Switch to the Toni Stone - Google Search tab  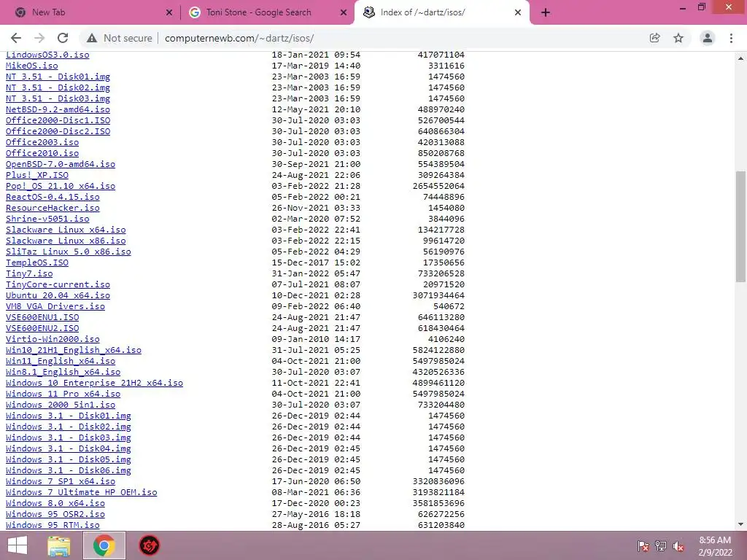[267, 13]
